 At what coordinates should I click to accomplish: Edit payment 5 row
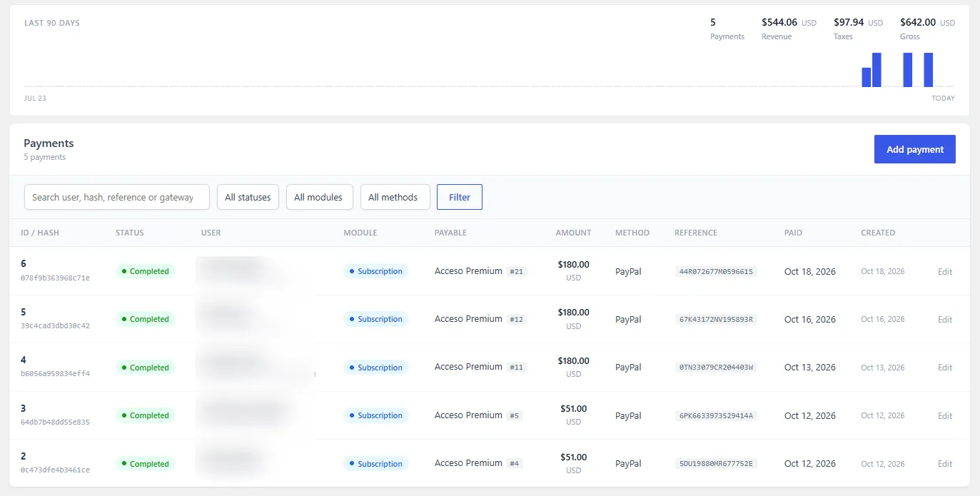tap(945, 319)
